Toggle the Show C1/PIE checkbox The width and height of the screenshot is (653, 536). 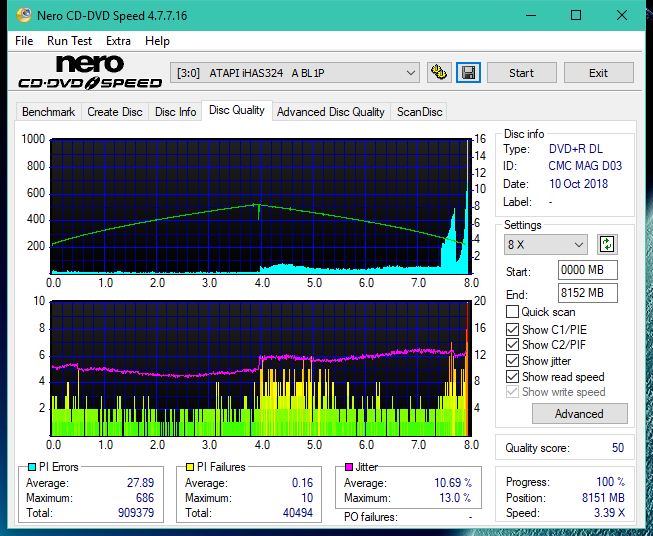pyautogui.click(x=512, y=329)
